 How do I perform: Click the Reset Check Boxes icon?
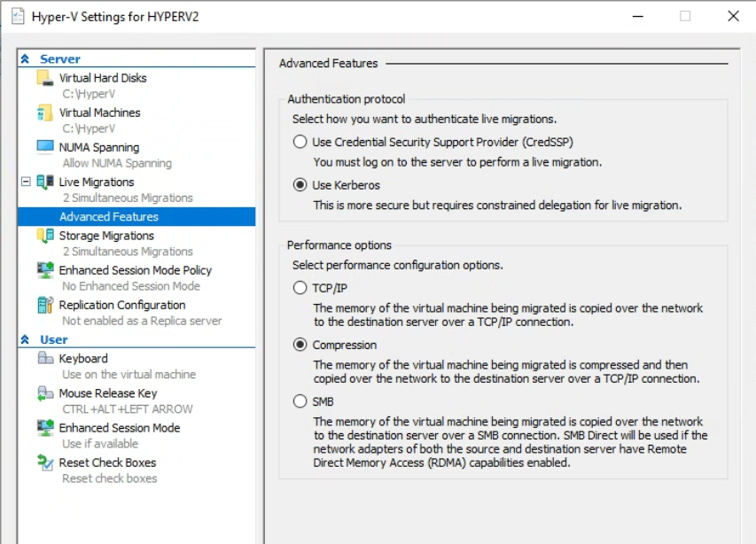click(45, 462)
